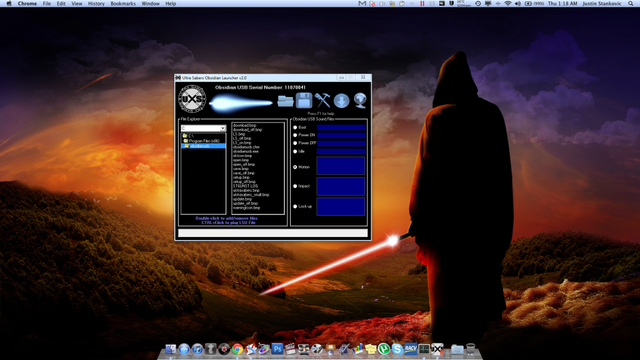Viewport: 640px width, 360px height.
Task: Open setup with the hammer-and-wrench icon
Action: click(322, 100)
